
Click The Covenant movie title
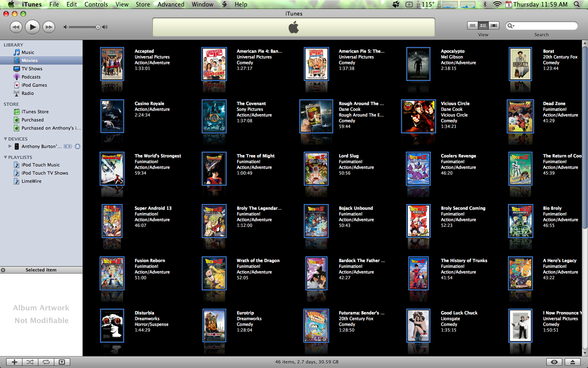point(251,103)
